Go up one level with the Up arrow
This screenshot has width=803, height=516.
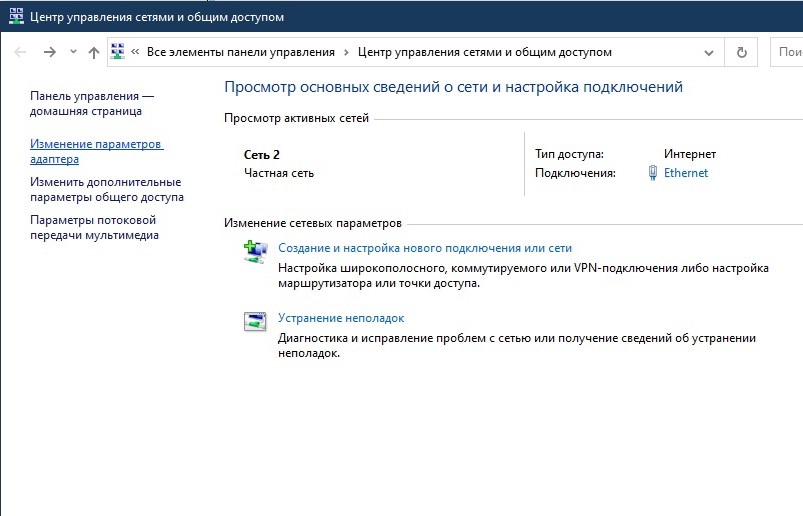click(x=94, y=52)
